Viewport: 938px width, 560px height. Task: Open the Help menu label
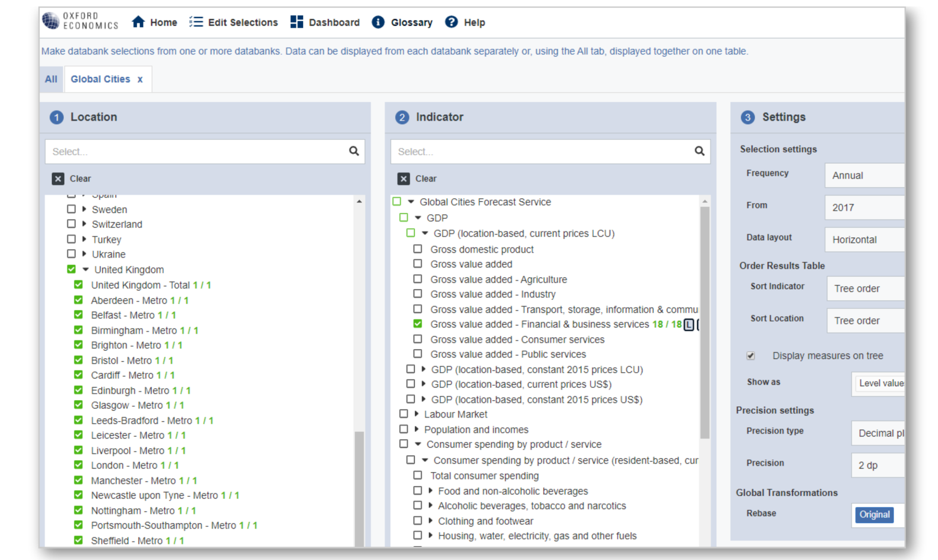pyautogui.click(x=475, y=23)
